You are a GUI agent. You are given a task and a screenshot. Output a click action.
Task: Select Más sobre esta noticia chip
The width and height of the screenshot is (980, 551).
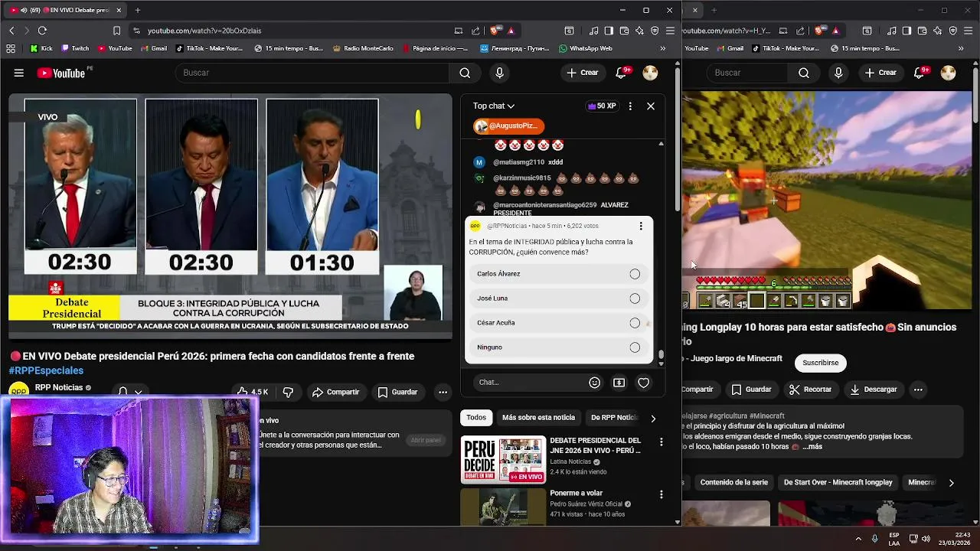[x=538, y=418]
